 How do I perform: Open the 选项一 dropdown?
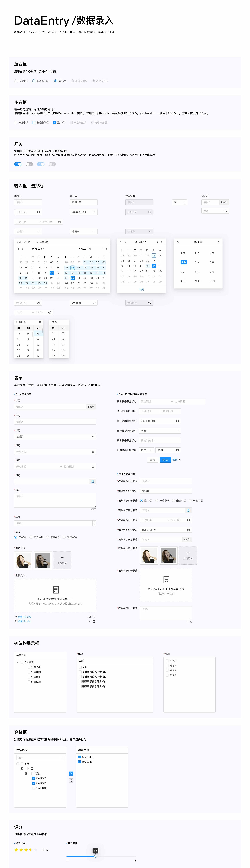(83, 232)
